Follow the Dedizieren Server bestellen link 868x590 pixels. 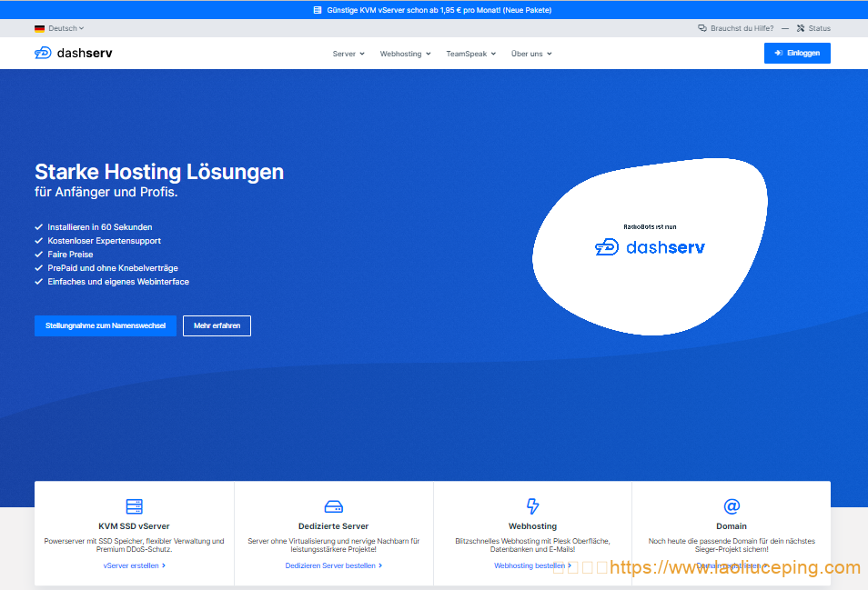[x=333, y=565]
